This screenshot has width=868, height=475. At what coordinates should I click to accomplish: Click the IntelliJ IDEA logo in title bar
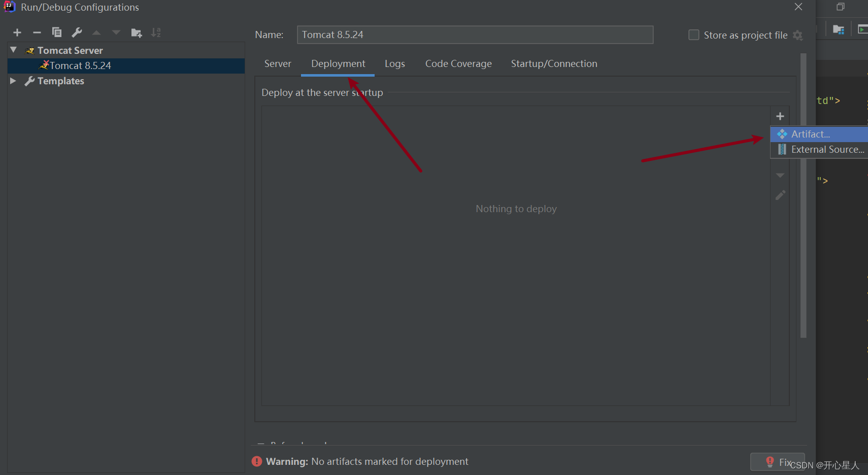pyautogui.click(x=10, y=7)
